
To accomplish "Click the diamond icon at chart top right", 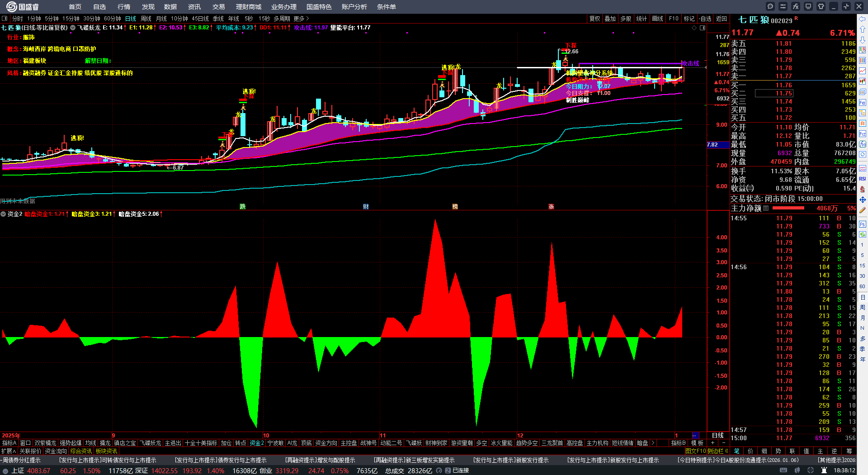I will pyautogui.click(x=694, y=28).
